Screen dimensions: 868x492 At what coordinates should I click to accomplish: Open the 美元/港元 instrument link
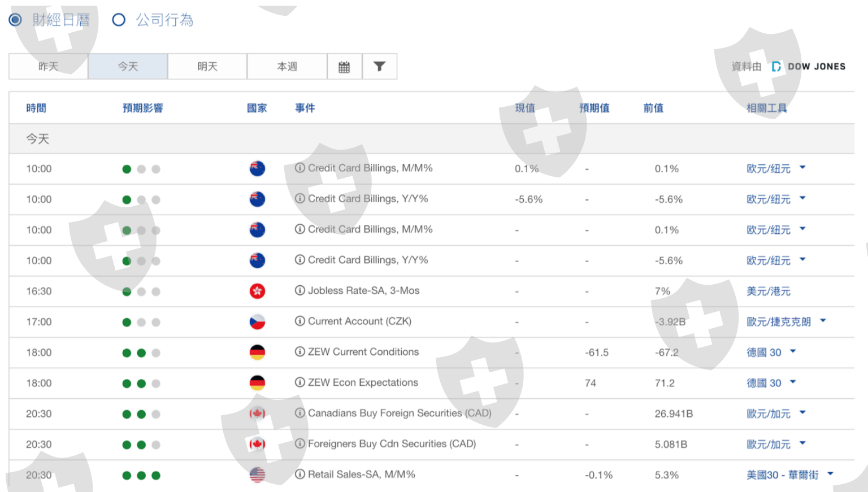(x=768, y=291)
